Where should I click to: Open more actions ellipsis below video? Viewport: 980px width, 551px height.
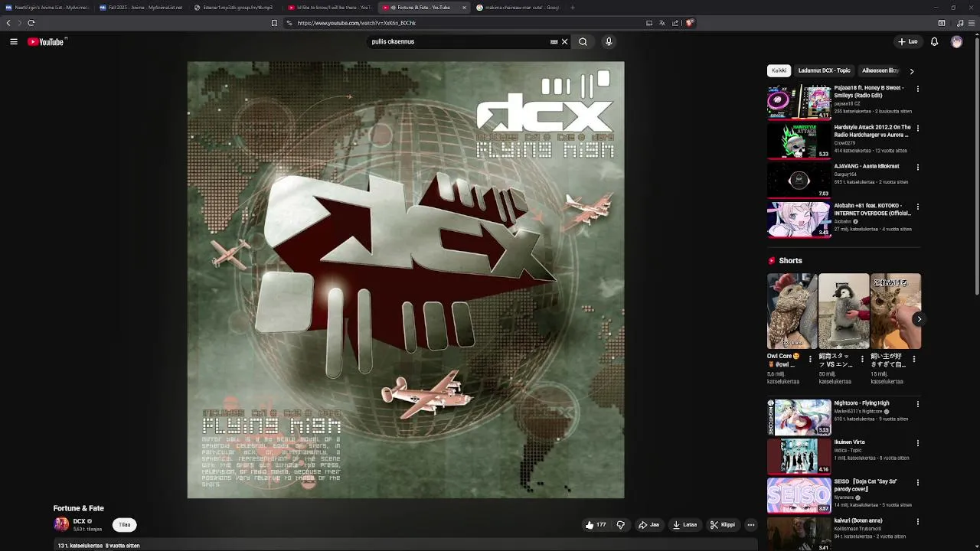pyautogui.click(x=751, y=525)
